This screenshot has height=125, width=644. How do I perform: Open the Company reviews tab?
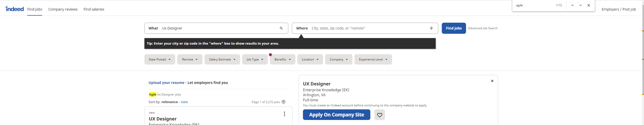[63, 9]
